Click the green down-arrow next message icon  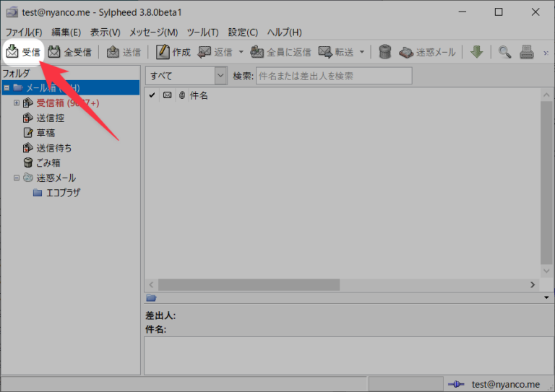(476, 52)
